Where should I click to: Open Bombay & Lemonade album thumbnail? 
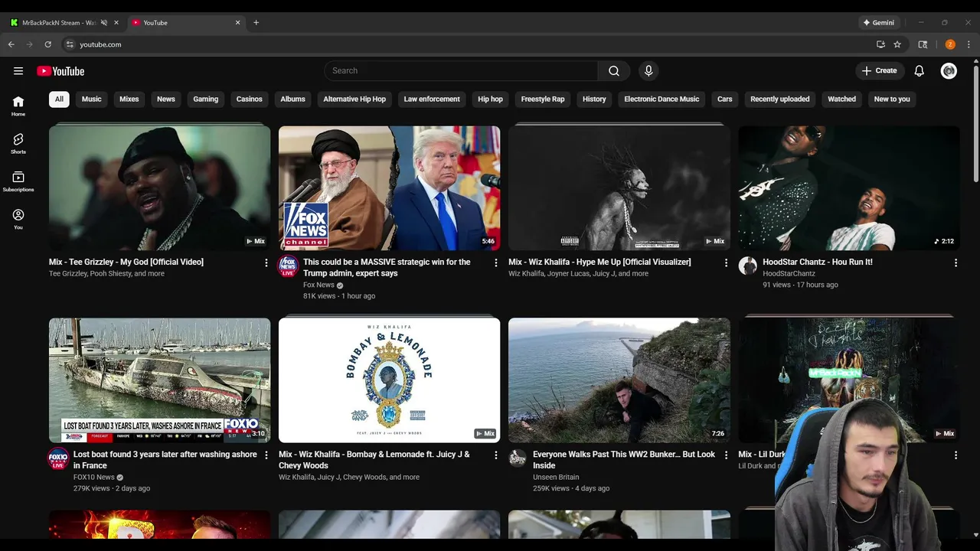[389, 380]
